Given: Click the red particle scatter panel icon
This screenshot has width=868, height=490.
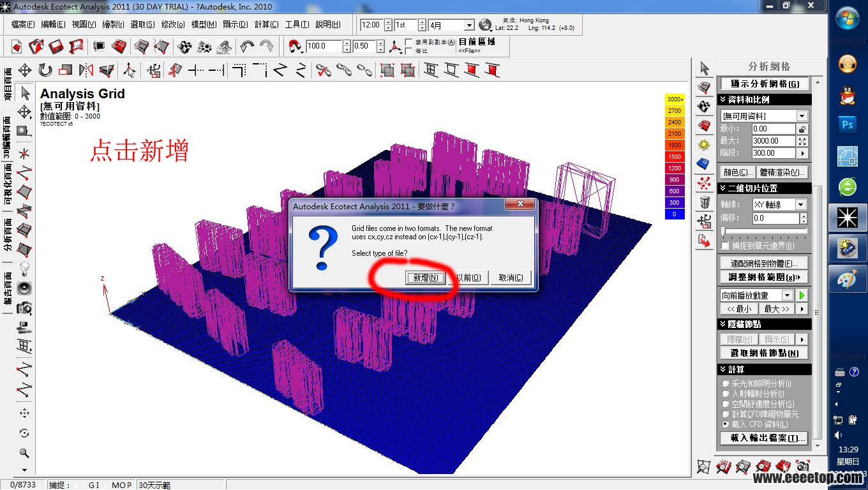Looking at the screenshot, I should pyautogui.click(x=704, y=184).
